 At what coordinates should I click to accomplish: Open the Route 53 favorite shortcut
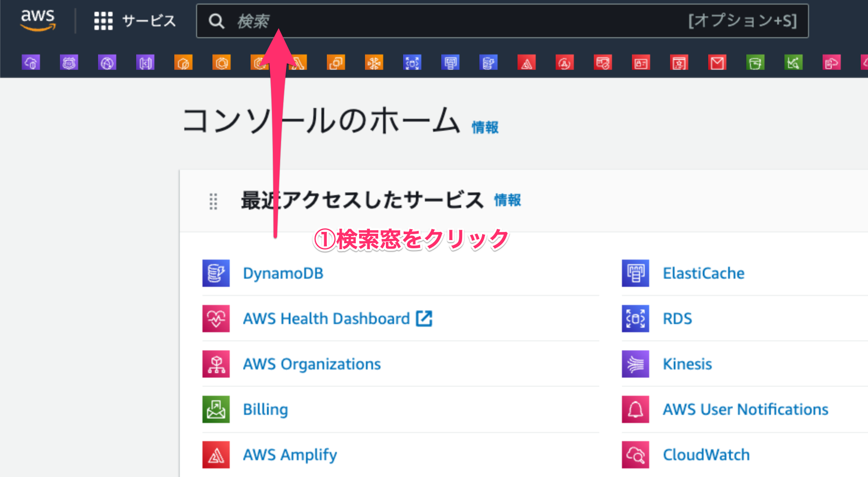(x=69, y=63)
